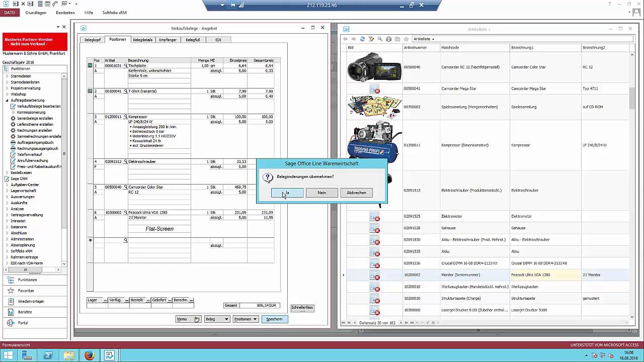Screen dimensions: 644x362
Task: Launch Firefox from the taskbar
Action: (x=89, y=356)
